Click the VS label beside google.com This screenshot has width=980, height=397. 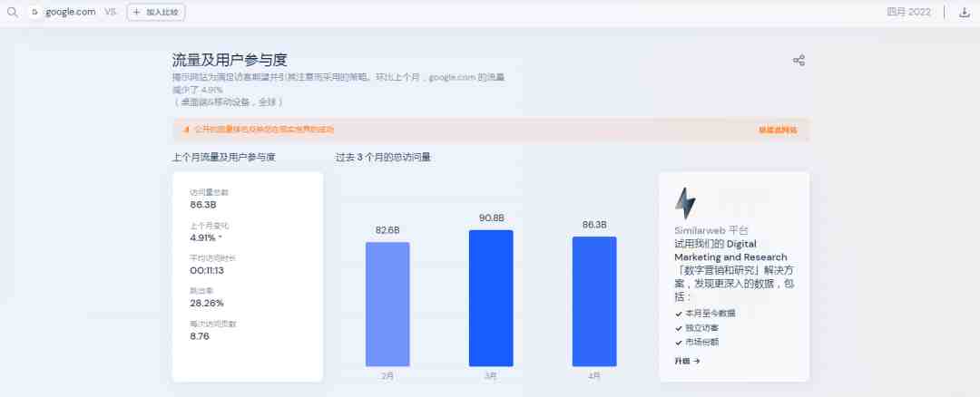pyautogui.click(x=111, y=12)
